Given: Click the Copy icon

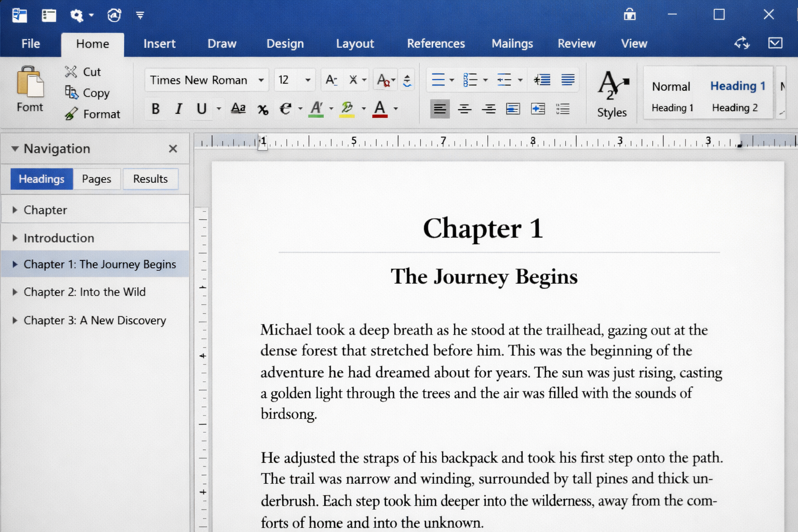Looking at the screenshot, I should 71,92.
